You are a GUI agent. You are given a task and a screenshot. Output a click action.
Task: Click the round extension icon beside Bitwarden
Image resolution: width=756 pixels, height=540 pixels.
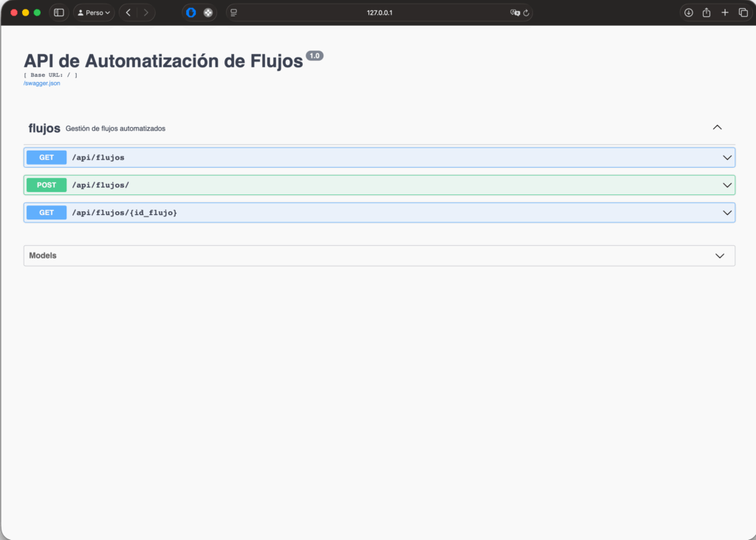coord(208,13)
